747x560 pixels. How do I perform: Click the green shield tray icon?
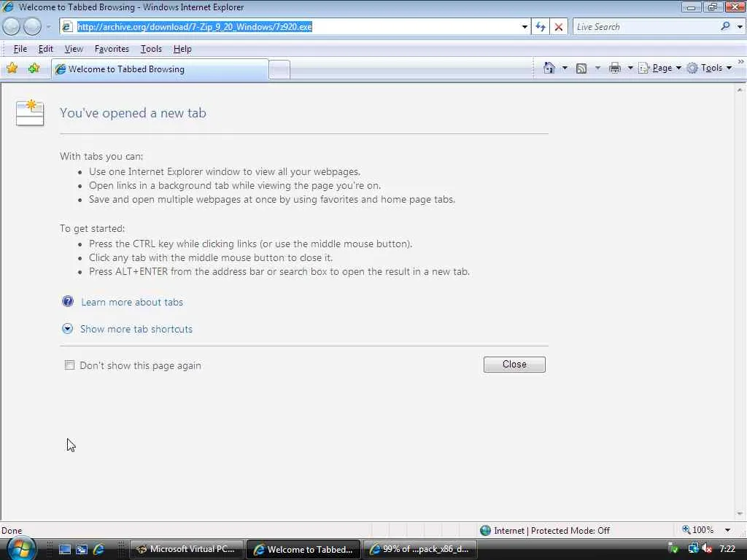(673, 549)
